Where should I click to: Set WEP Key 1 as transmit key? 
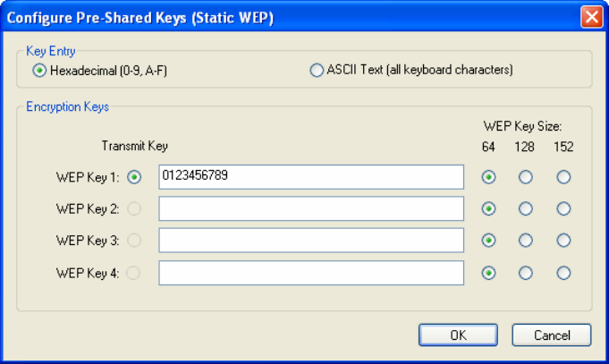pos(134,178)
